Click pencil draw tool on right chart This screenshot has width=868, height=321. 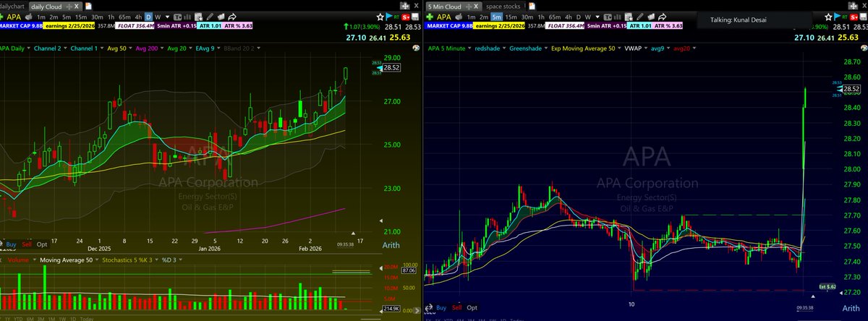point(640,17)
